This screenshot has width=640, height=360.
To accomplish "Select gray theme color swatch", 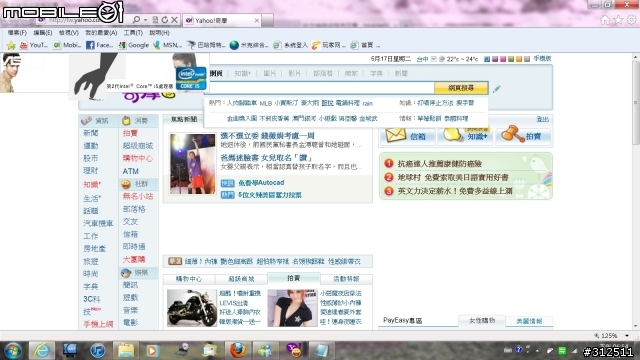I will 527,59.
